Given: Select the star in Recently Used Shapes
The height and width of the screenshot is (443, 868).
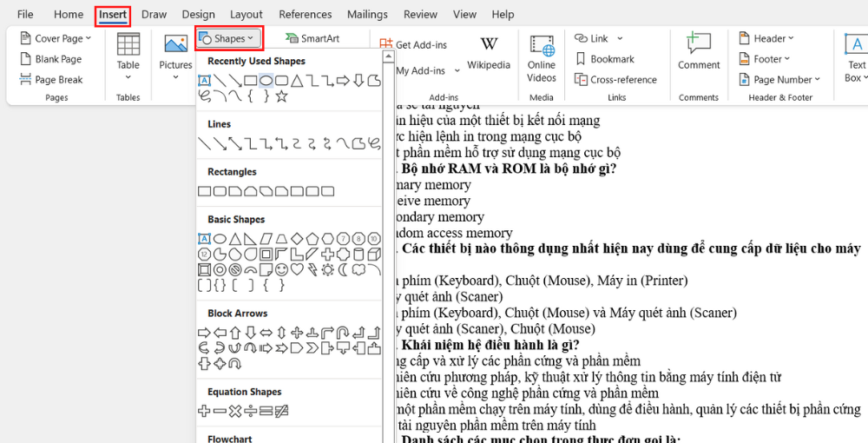Looking at the screenshot, I should click(x=282, y=96).
